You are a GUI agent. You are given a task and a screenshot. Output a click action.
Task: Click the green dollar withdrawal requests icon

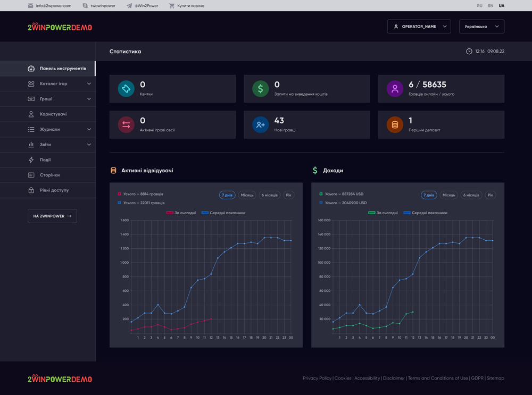click(260, 89)
